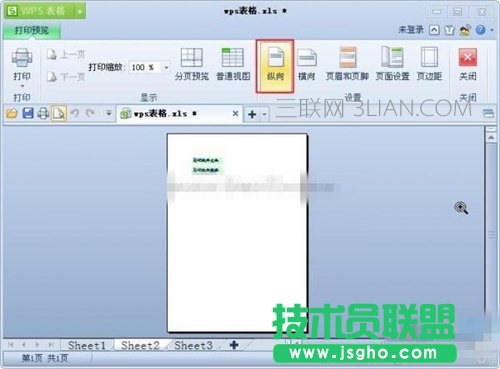This screenshot has width=500, height=369.
Task: Click the vertical scrollbar up arrow
Action: click(491, 137)
